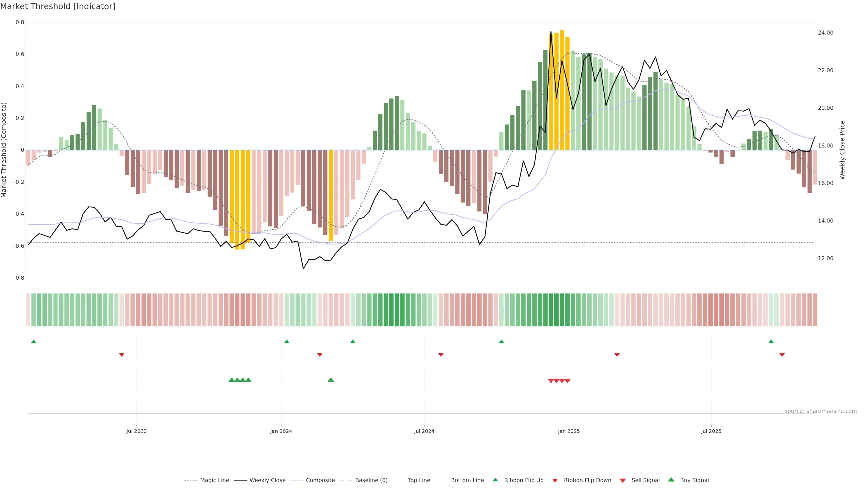Click the leftmost green ribbon flip up marker
This screenshot has width=868, height=488.
coord(33,342)
